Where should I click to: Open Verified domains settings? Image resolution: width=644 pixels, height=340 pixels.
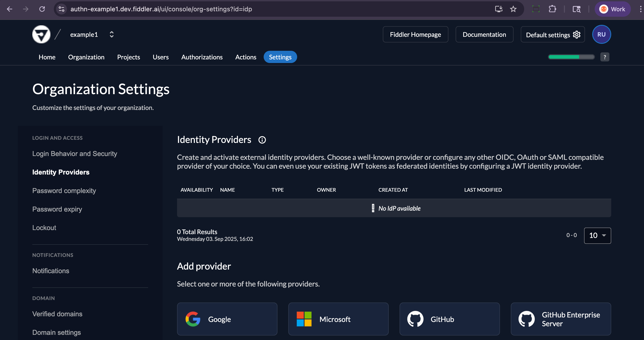click(57, 314)
